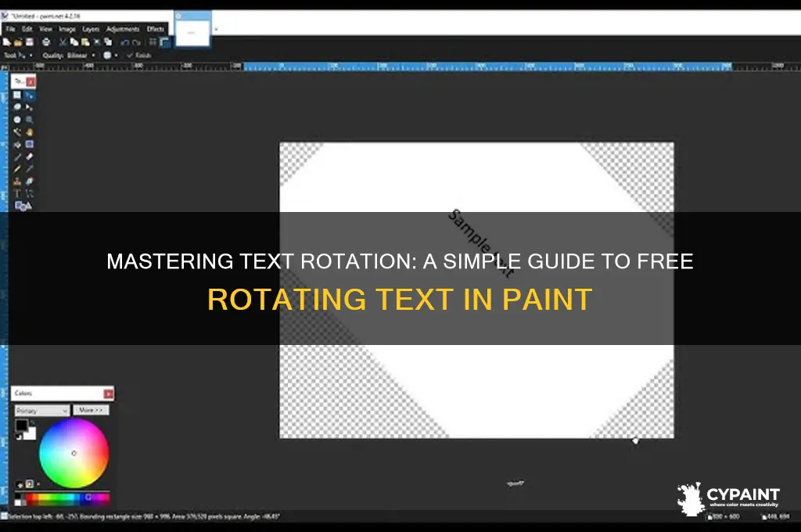Click the Redo arrow icon
The width and height of the screenshot is (801, 532).
click(x=136, y=42)
